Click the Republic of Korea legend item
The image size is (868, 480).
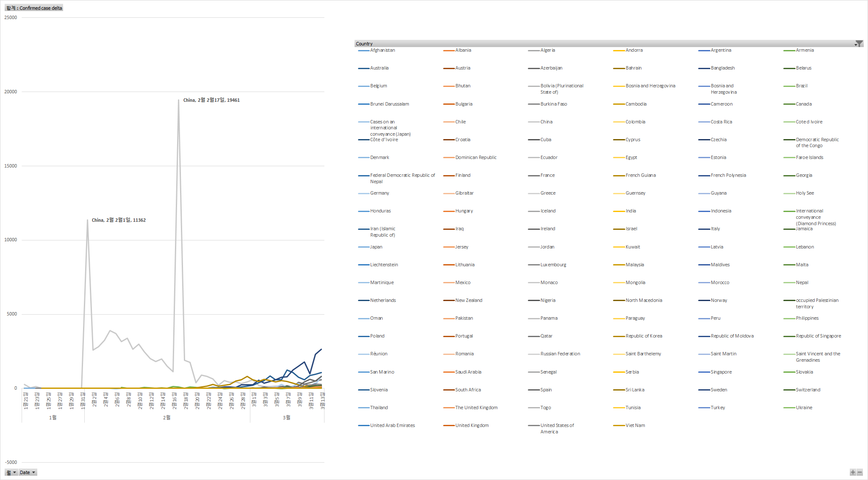[643, 336]
